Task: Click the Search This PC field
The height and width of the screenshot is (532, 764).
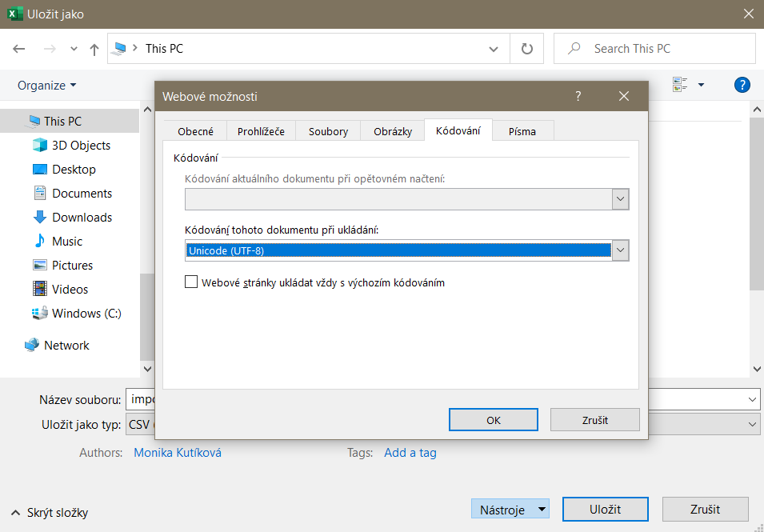Action: 654,49
